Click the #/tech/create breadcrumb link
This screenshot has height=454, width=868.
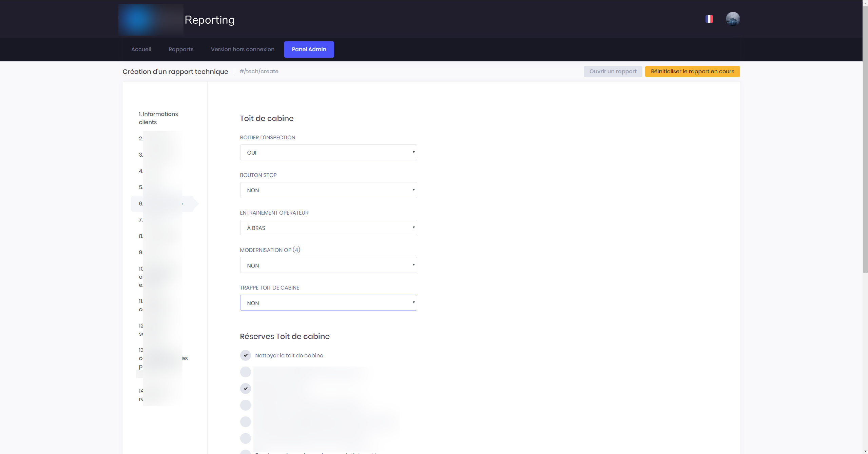[259, 72]
